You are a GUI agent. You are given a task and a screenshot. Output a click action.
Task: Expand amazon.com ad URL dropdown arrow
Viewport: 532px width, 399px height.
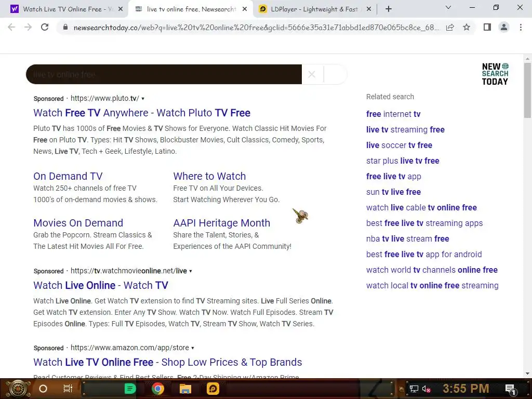tap(193, 348)
